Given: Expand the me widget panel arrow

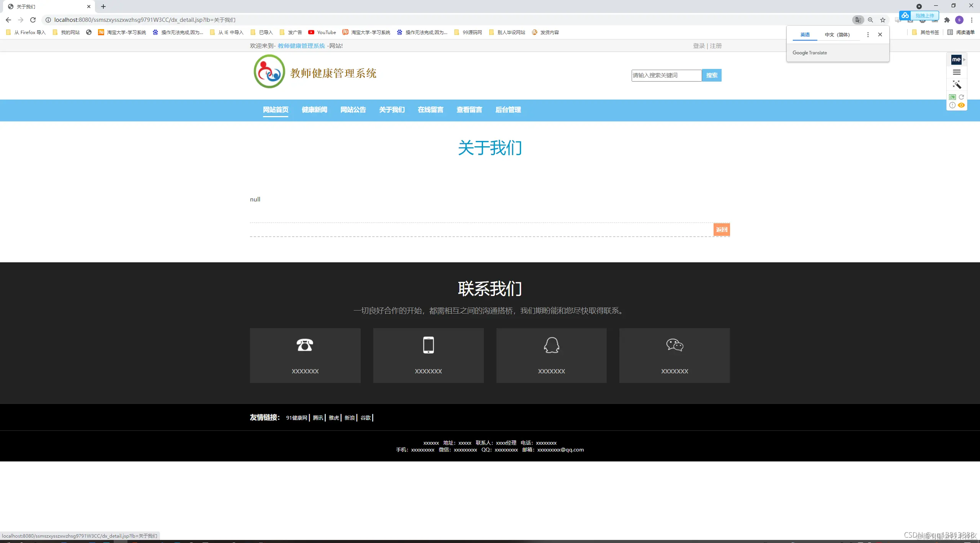Looking at the screenshot, I should (x=964, y=59).
